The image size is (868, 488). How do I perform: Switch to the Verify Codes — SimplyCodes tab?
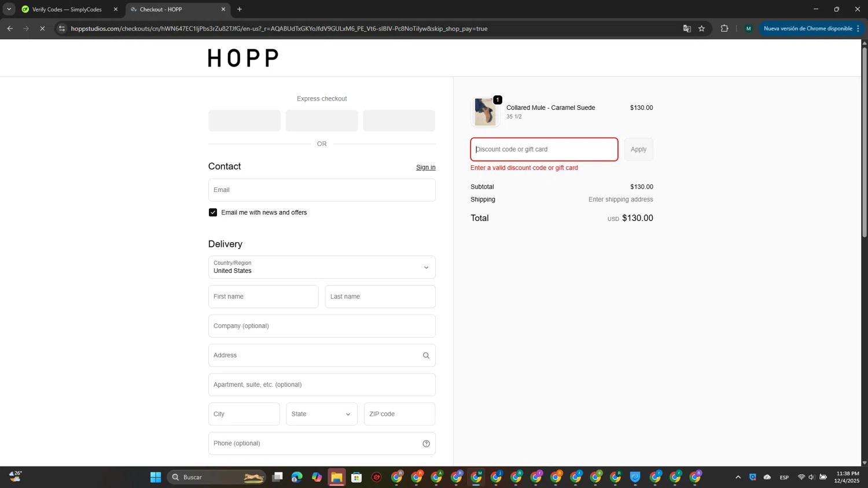click(67, 9)
